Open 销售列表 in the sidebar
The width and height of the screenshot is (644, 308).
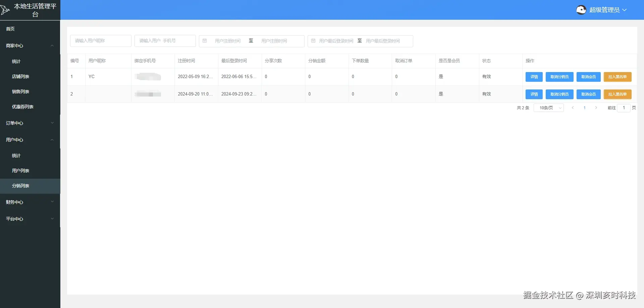tap(30, 91)
